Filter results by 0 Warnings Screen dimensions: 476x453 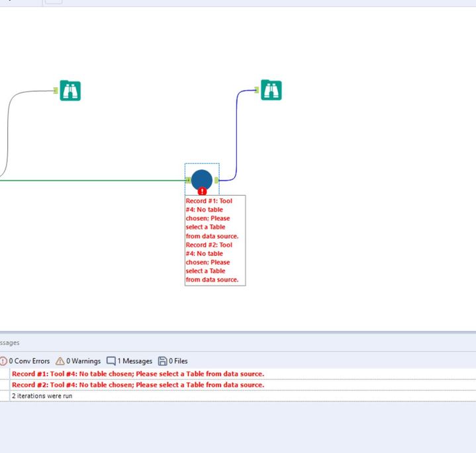click(x=78, y=361)
